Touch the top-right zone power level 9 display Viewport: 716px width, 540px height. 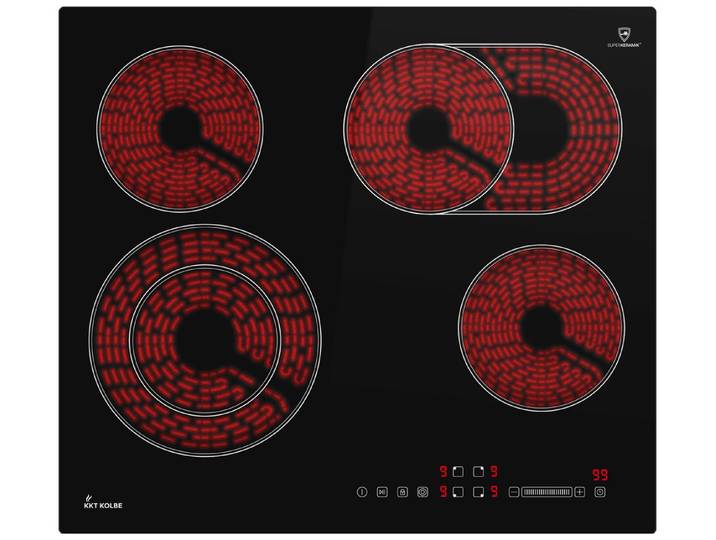[494, 472]
